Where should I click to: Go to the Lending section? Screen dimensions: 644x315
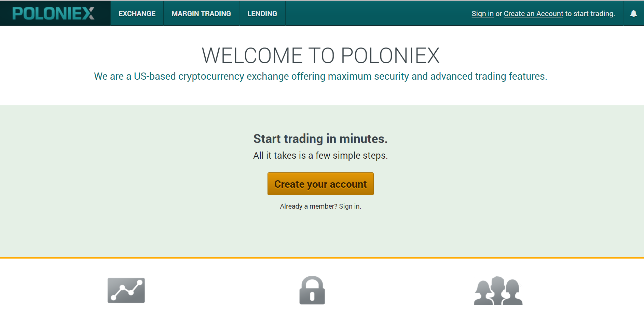(262, 13)
